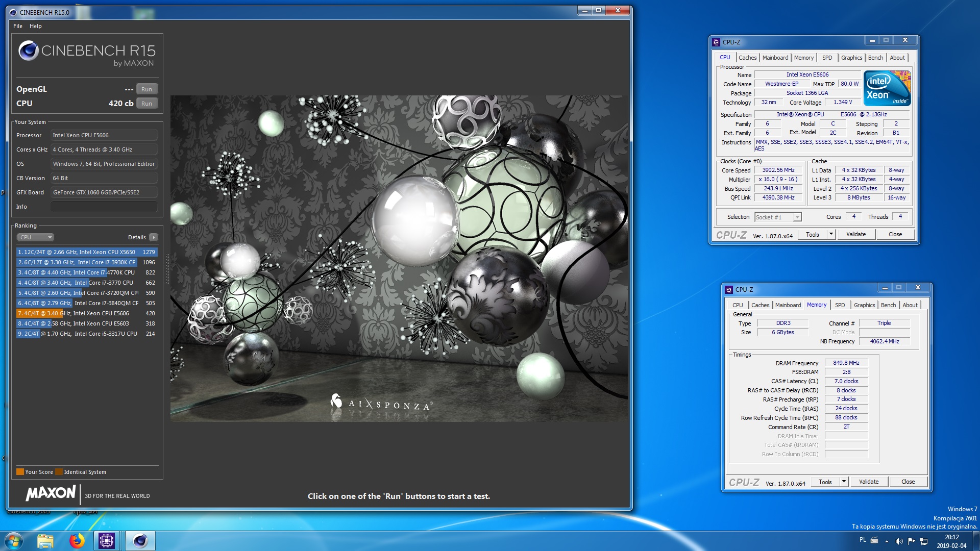Open Graphics tab in bottom CPU-Z window
This screenshot has height=551, width=980.
pyautogui.click(x=864, y=305)
